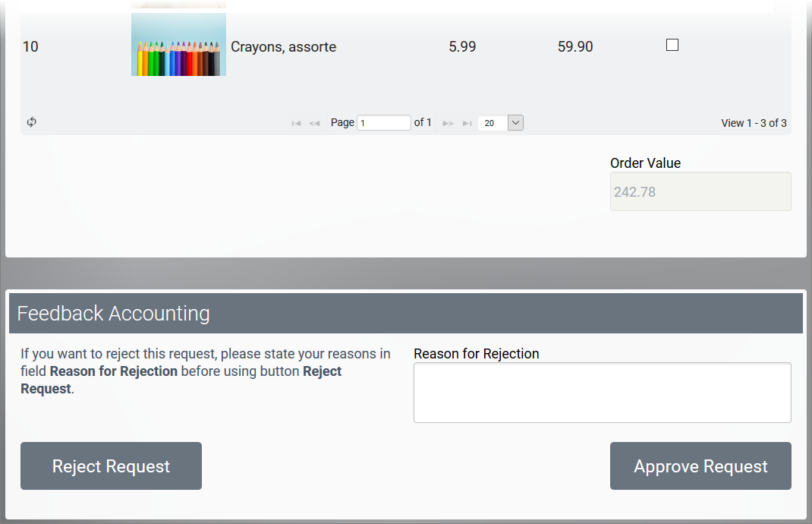The height and width of the screenshot is (524, 812).
Task: Click the grid refresh icon
Action: pyautogui.click(x=32, y=122)
